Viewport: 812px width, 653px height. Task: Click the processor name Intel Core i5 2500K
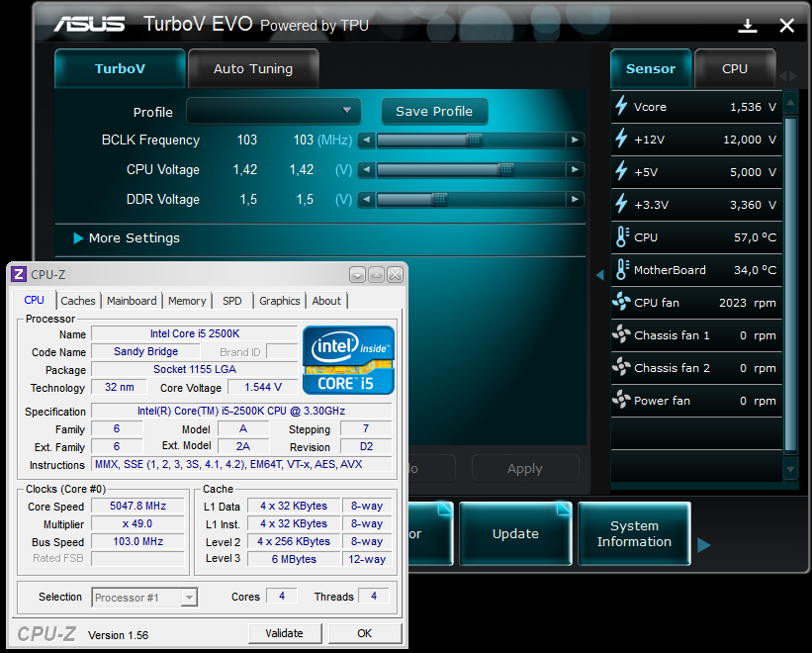pyautogui.click(x=195, y=333)
